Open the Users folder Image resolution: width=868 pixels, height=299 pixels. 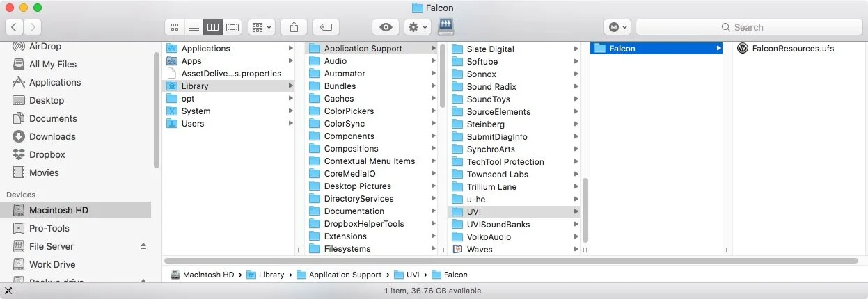tap(192, 124)
